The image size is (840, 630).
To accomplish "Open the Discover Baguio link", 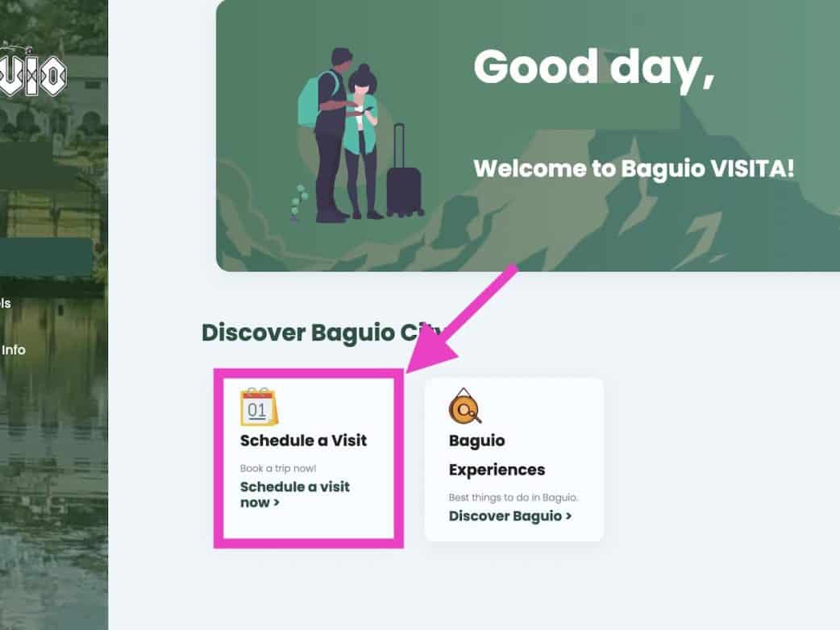I will [510, 516].
